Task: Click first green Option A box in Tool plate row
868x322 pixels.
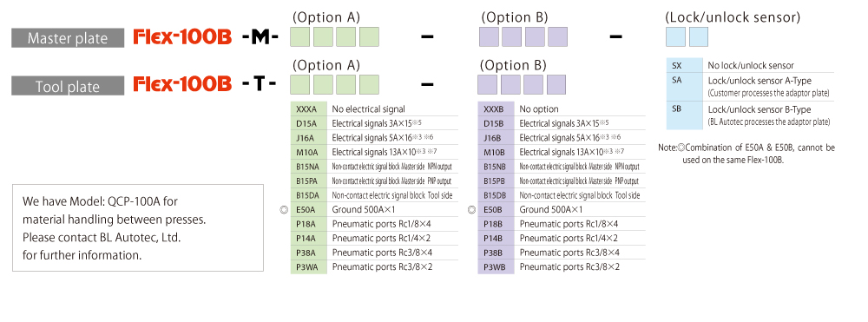Action: 300,84
